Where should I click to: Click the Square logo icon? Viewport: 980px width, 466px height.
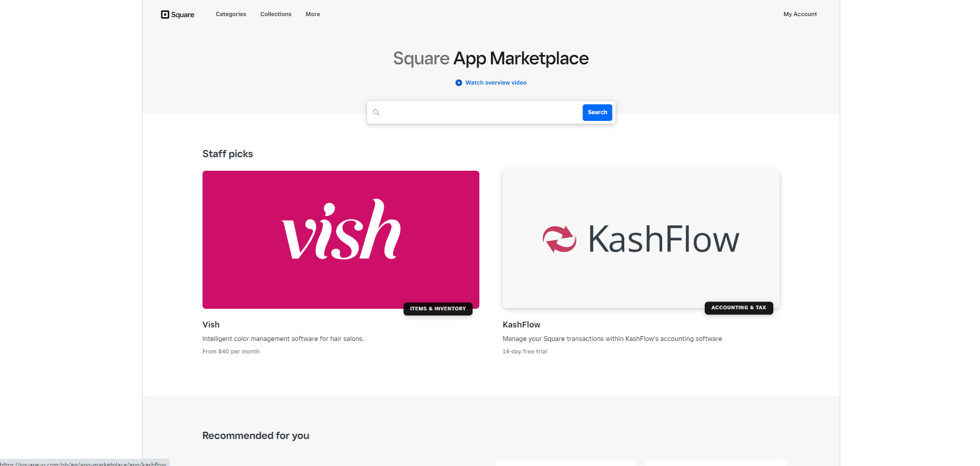(165, 15)
